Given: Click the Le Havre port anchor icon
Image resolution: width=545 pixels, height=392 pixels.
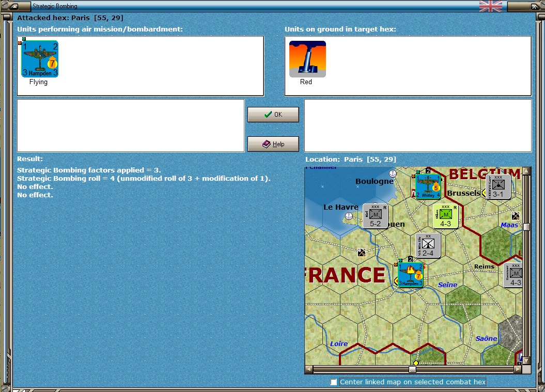Looking at the screenshot, I should click(x=349, y=216).
